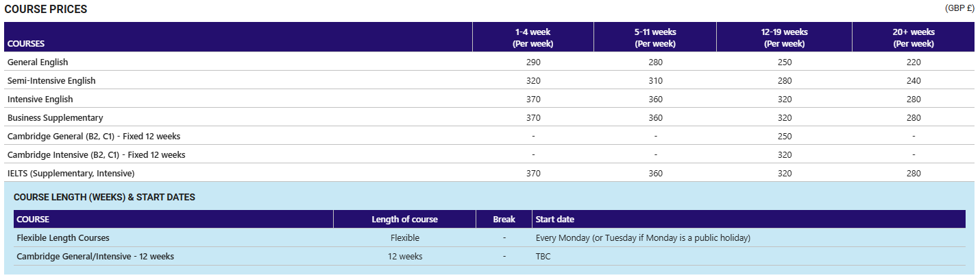Screen dimensions: 980x280
Task: Select Cambridge General (B2, C1) Fixed 12 weeks
Action: click(94, 136)
